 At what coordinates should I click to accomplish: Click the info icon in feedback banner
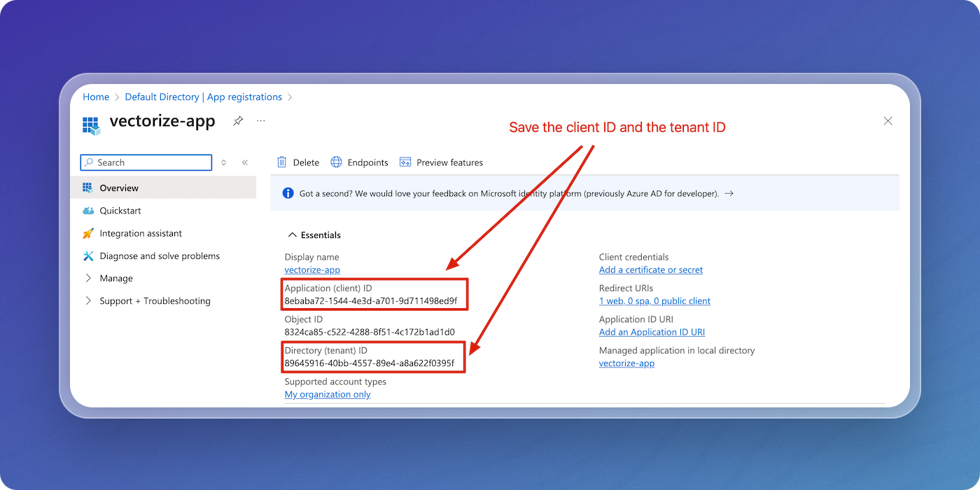click(287, 193)
